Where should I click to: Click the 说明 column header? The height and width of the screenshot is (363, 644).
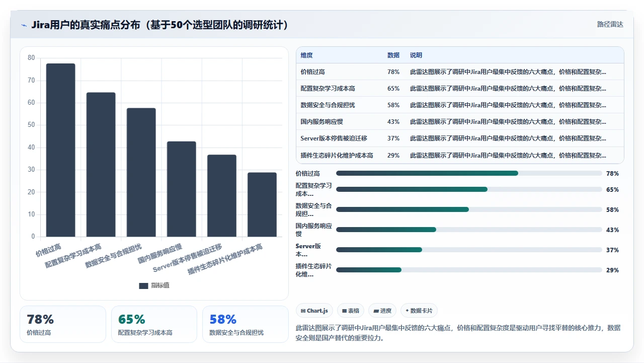coord(416,55)
